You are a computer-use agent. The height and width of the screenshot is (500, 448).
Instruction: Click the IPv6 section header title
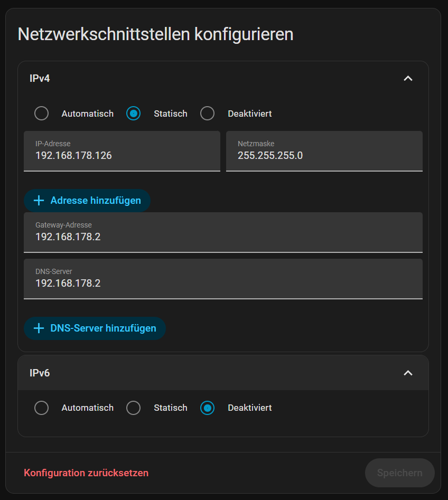pyautogui.click(x=40, y=373)
